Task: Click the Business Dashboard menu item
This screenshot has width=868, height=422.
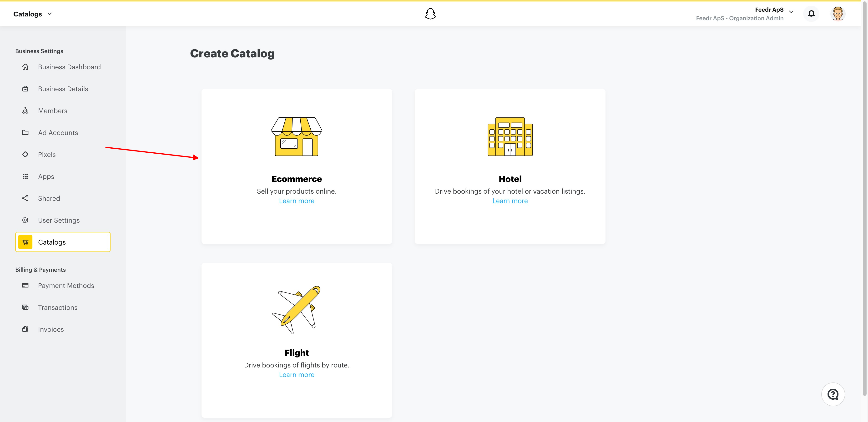Action: (69, 66)
